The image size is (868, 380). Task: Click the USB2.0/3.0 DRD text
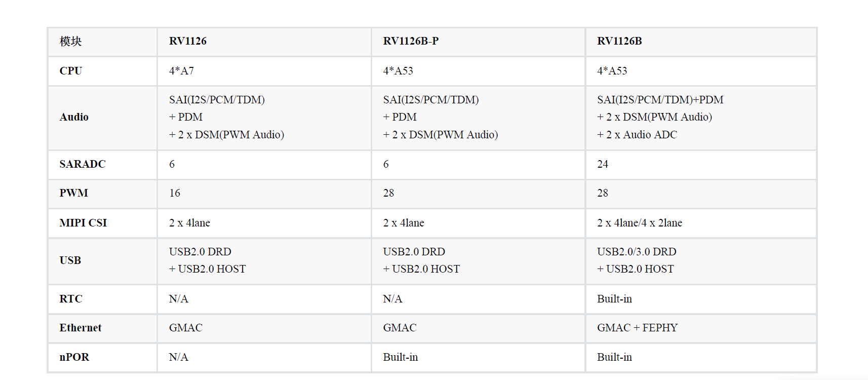pyautogui.click(x=637, y=252)
